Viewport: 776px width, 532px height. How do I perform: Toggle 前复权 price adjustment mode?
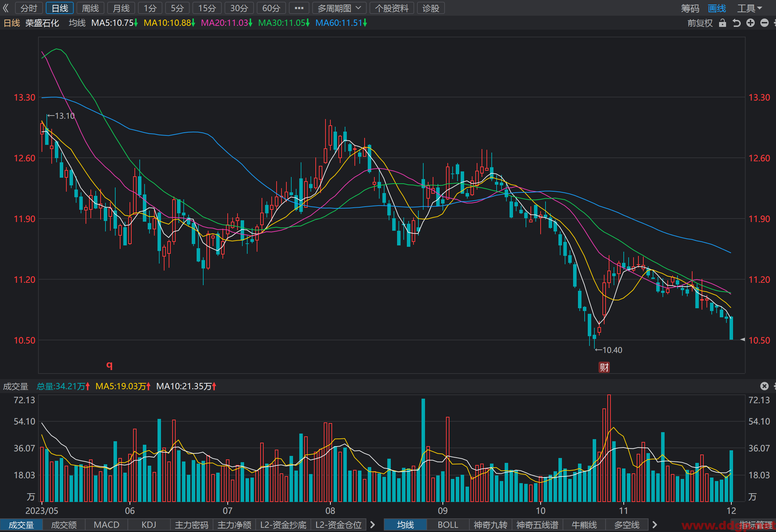tap(700, 23)
